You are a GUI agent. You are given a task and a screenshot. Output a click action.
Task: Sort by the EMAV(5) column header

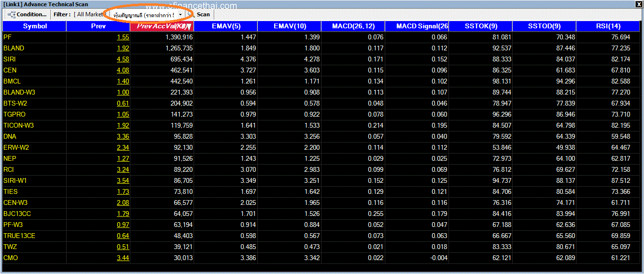click(x=226, y=26)
